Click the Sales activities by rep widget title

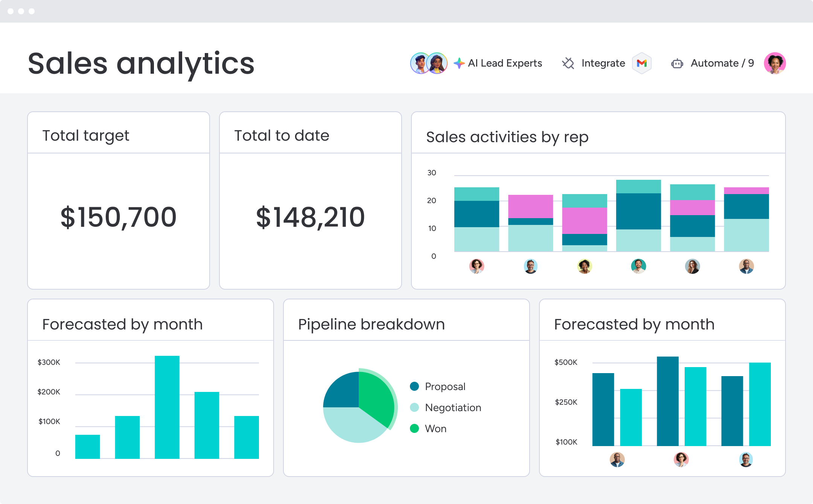(507, 137)
